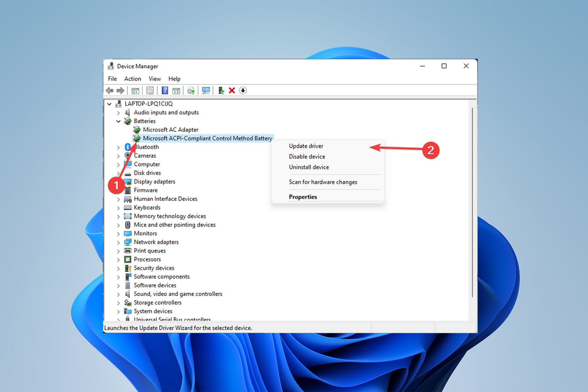Minimize the Device Manager window

423,66
